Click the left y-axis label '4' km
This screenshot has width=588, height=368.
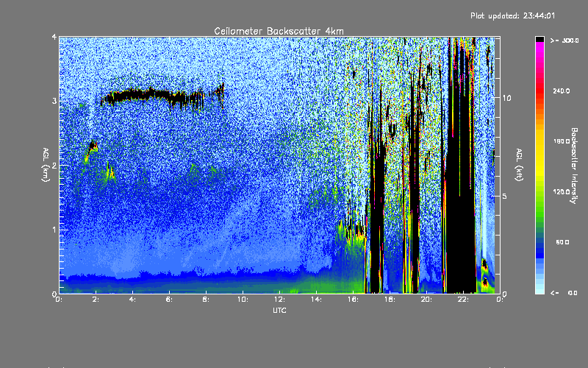click(x=54, y=38)
